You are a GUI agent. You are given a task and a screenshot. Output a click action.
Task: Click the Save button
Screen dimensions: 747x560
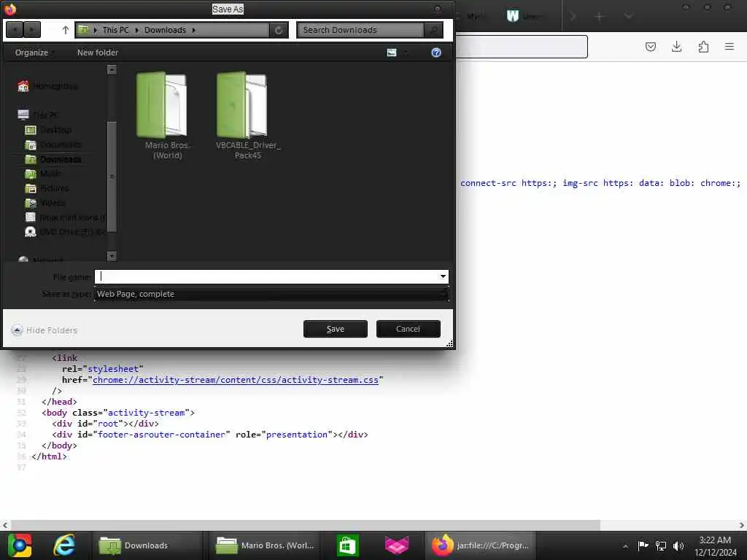pyautogui.click(x=336, y=329)
